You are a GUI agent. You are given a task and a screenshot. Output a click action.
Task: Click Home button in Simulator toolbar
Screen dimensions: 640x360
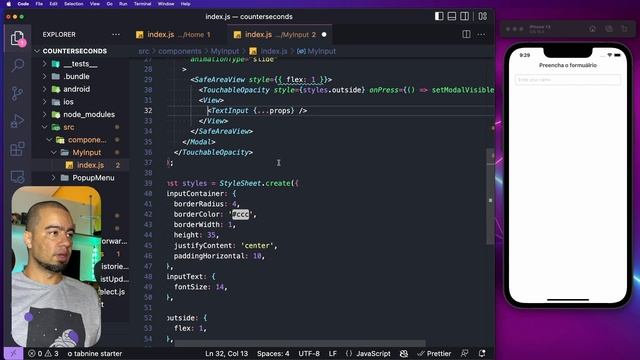pyautogui.click(x=592, y=29)
